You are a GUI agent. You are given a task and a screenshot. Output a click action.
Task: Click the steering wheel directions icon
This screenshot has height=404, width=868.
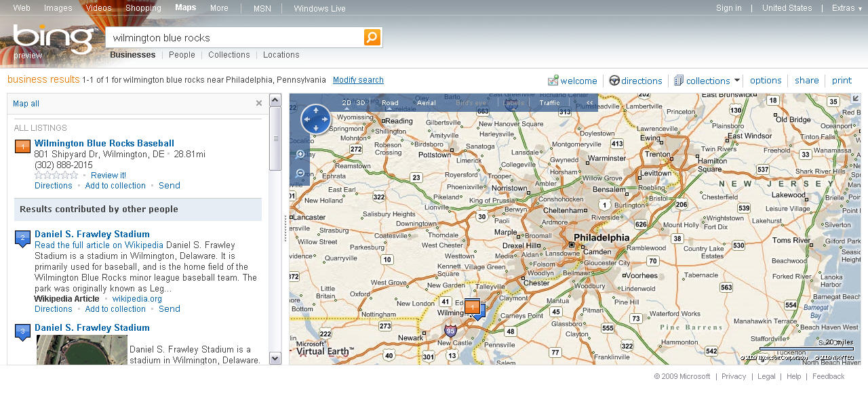pos(614,81)
